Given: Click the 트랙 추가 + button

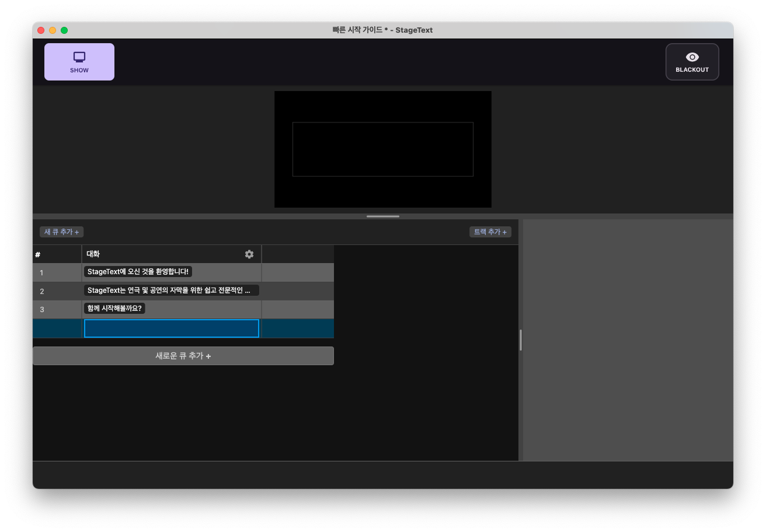Looking at the screenshot, I should [490, 232].
